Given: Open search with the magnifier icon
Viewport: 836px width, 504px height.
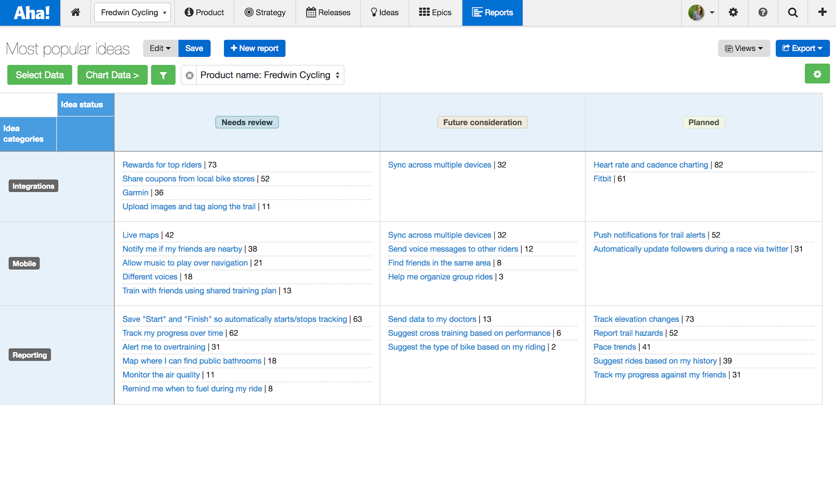Looking at the screenshot, I should point(793,13).
